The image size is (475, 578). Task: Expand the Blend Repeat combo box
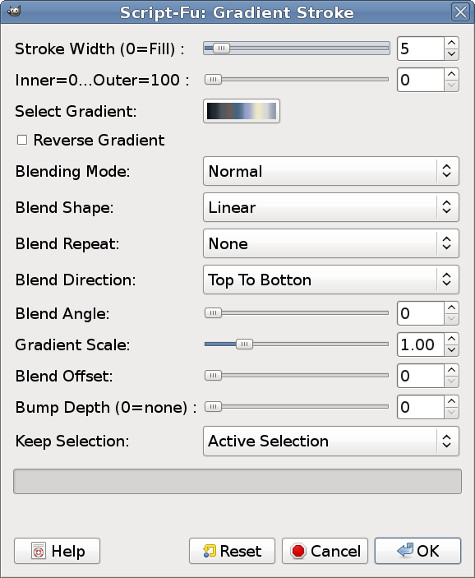point(331,243)
